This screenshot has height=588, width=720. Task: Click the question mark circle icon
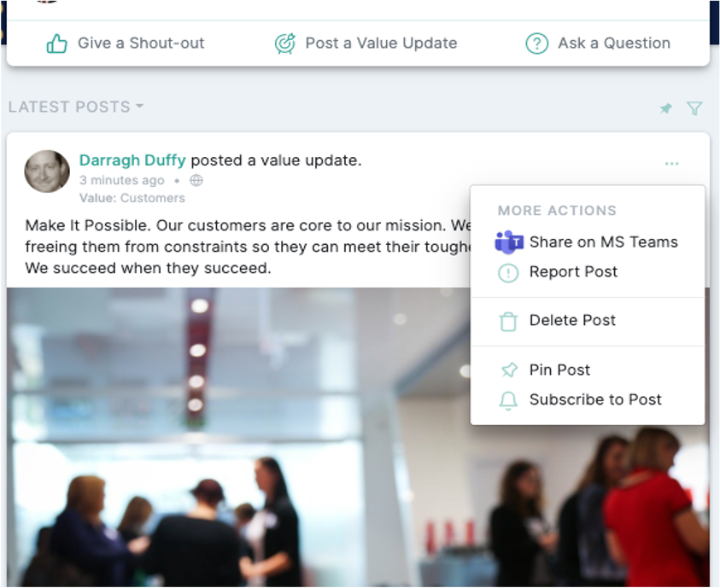pyautogui.click(x=536, y=44)
